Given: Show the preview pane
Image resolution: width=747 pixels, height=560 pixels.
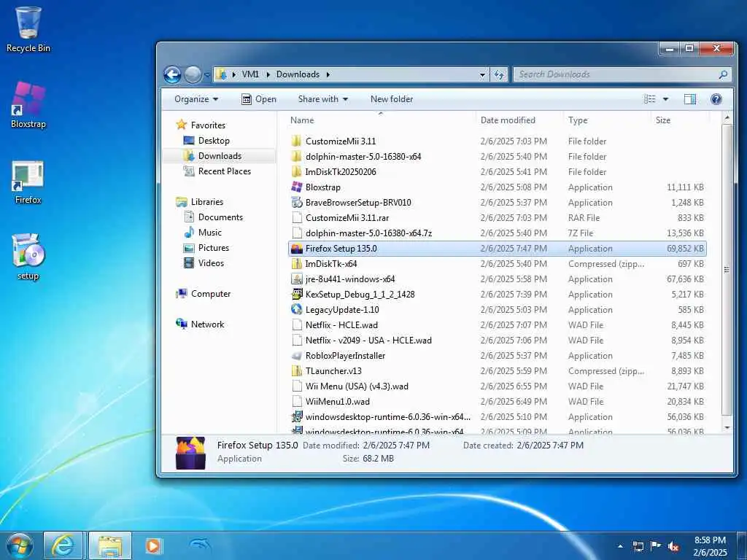Looking at the screenshot, I should click(690, 99).
